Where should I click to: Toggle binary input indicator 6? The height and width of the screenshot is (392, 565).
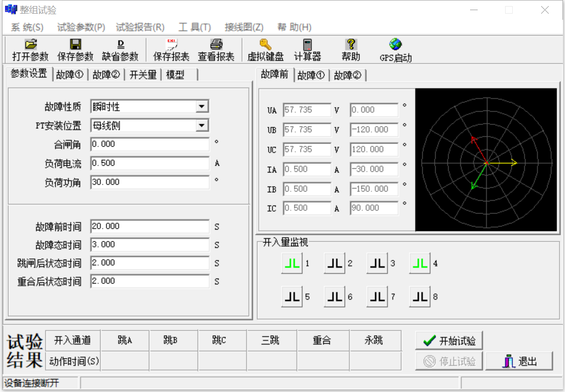334,297
